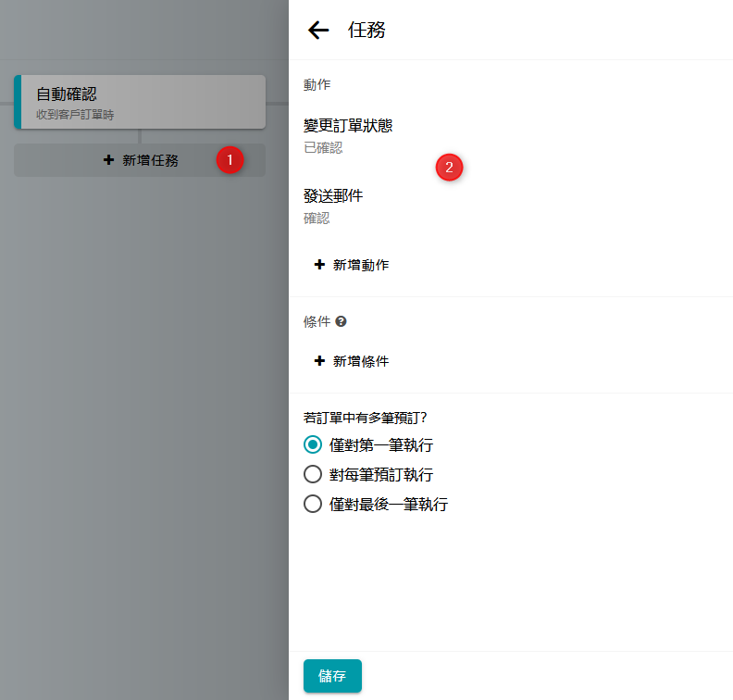Click the red badge numbered 1
The image size is (733, 700).
click(x=230, y=159)
